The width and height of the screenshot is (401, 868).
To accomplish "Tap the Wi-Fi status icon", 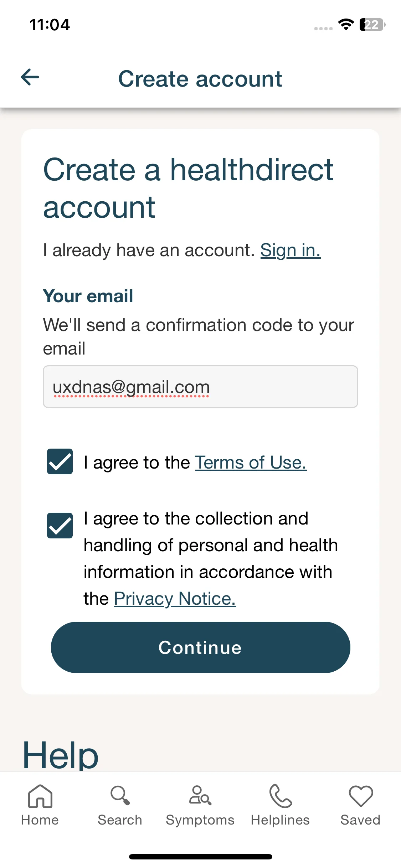I will click(x=346, y=25).
